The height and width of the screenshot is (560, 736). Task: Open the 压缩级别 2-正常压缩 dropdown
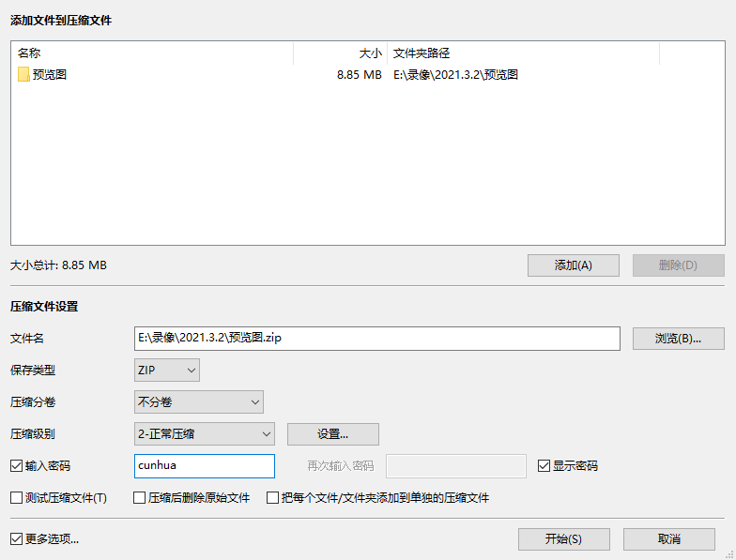[x=204, y=434]
